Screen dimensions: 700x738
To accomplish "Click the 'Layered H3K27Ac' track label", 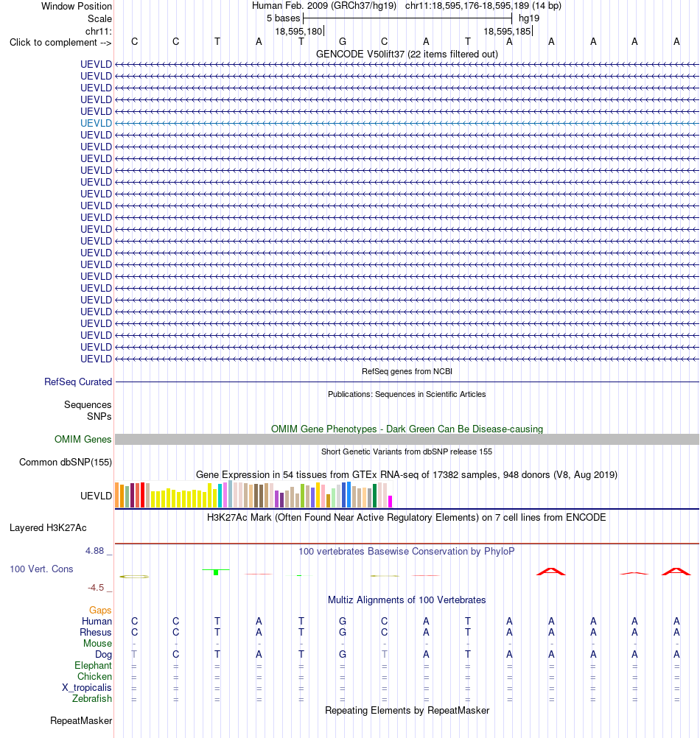I will point(48,528).
